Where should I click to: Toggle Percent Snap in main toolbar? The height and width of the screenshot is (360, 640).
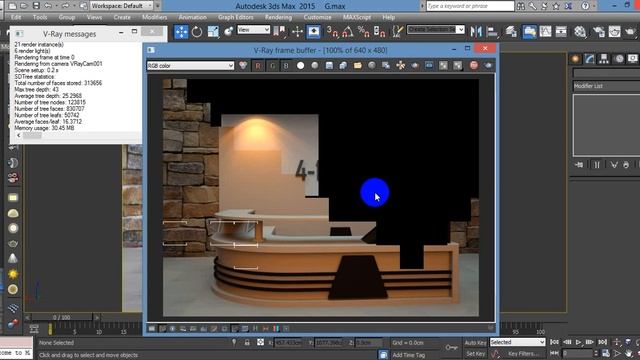[363, 31]
